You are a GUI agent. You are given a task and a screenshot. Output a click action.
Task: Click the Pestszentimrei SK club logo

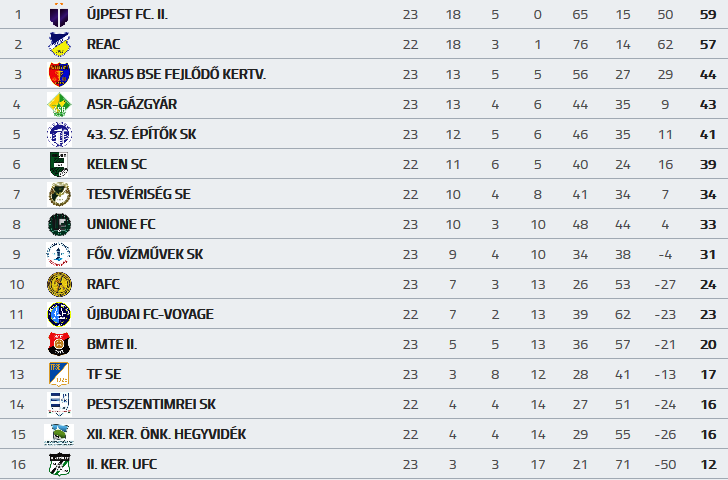[x=60, y=404]
